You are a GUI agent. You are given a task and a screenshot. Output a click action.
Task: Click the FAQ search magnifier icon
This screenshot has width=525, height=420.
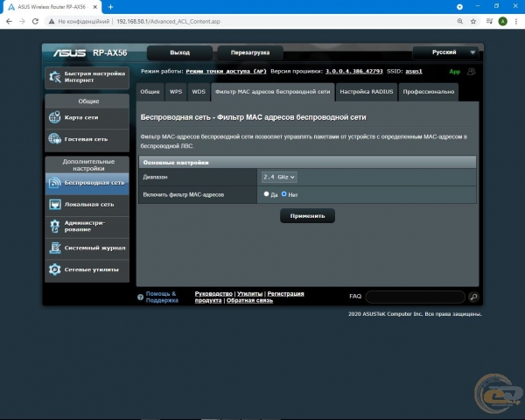(x=473, y=297)
